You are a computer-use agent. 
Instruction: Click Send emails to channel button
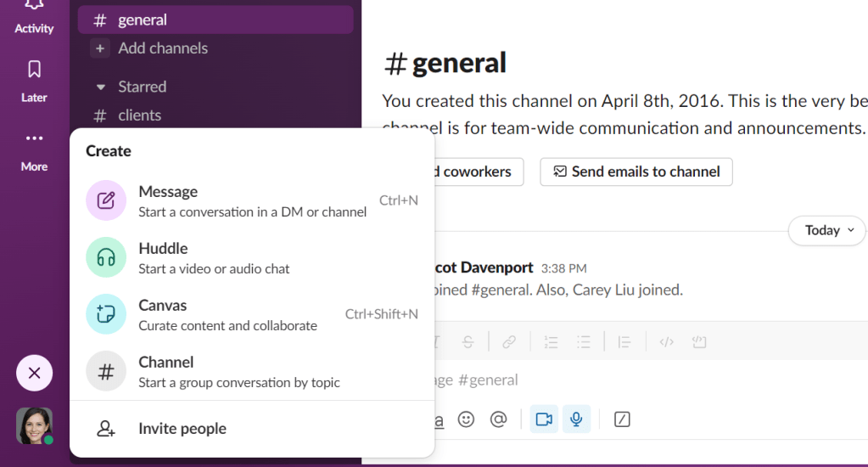pyautogui.click(x=636, y=172)
